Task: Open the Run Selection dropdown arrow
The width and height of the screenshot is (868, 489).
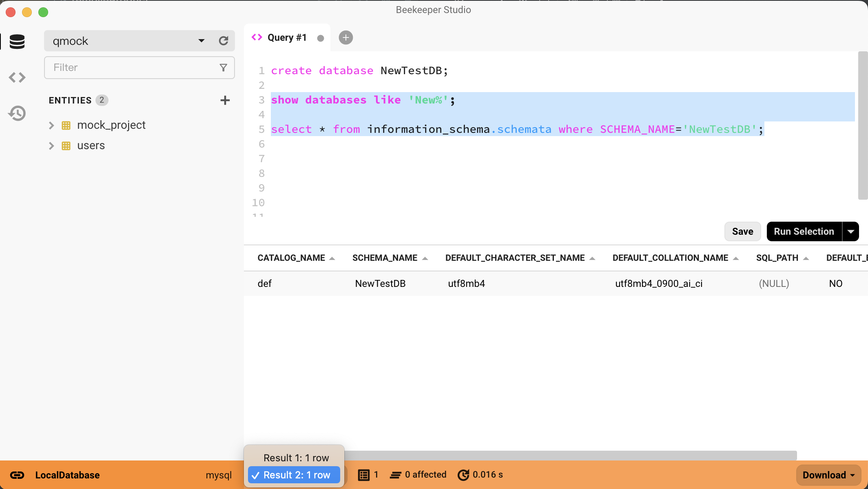Action: click(x=850, y=231)
